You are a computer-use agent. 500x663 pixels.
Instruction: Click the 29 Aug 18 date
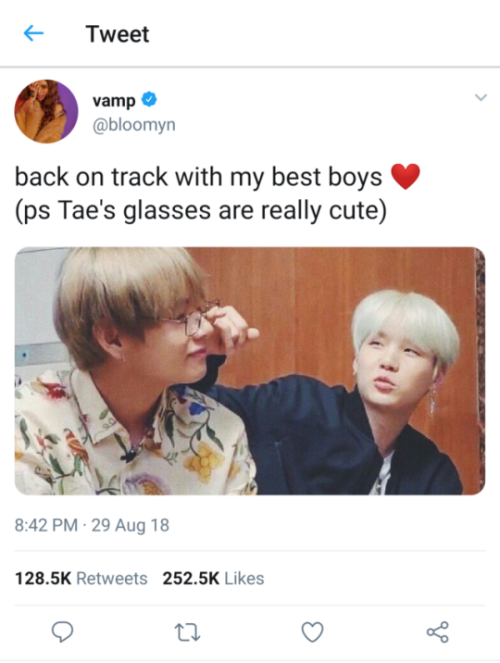[130, 525]
